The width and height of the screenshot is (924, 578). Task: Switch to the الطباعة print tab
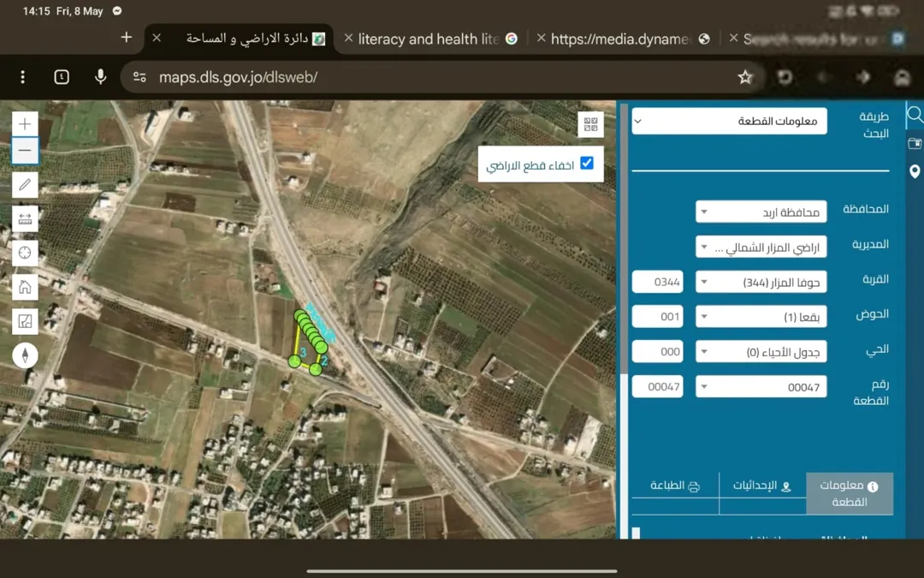point(675,486)
